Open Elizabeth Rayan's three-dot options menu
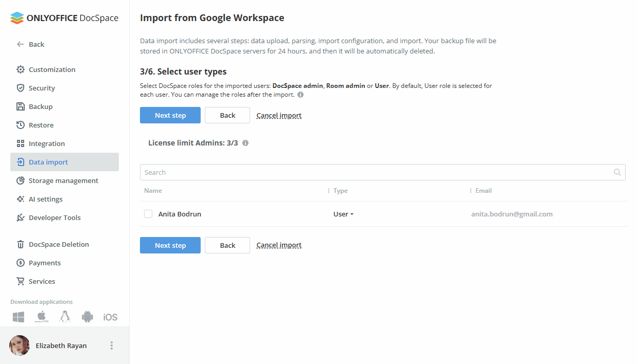 [111, 345]
